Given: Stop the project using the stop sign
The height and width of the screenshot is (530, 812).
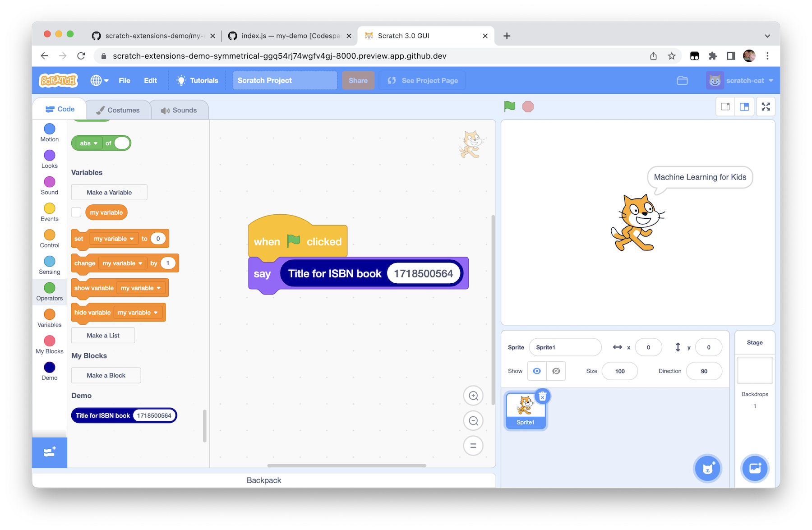Looking at the screenshot, I should tap(528, 106).
